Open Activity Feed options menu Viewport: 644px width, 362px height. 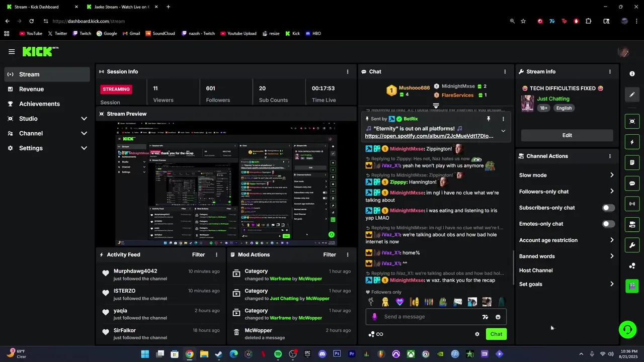pos(217,254)
